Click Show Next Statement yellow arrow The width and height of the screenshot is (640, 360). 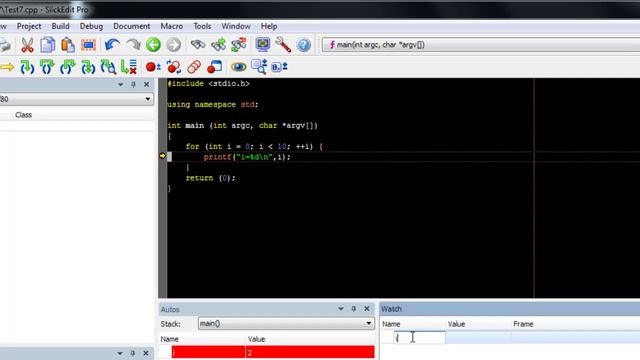(x=7, y=67)
